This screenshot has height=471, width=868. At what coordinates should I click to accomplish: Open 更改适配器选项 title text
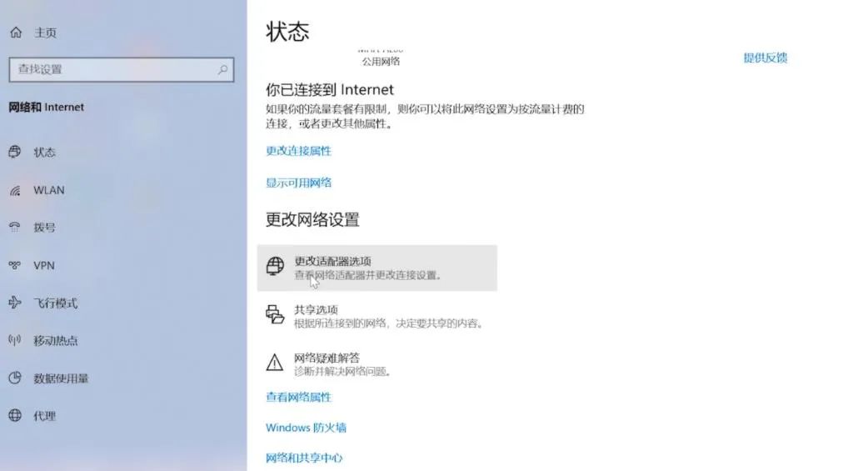pyautogui.click(x=332, y=261)
